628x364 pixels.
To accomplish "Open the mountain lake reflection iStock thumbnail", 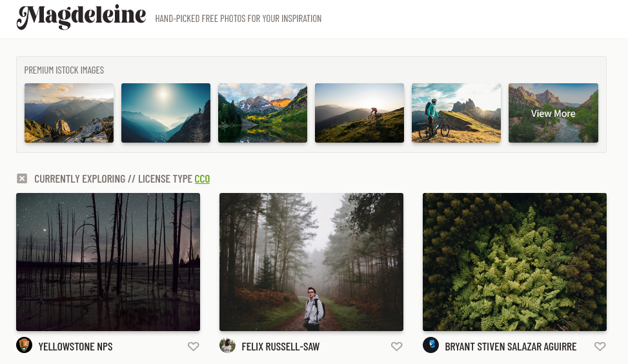I will click(x=263, y=113).
